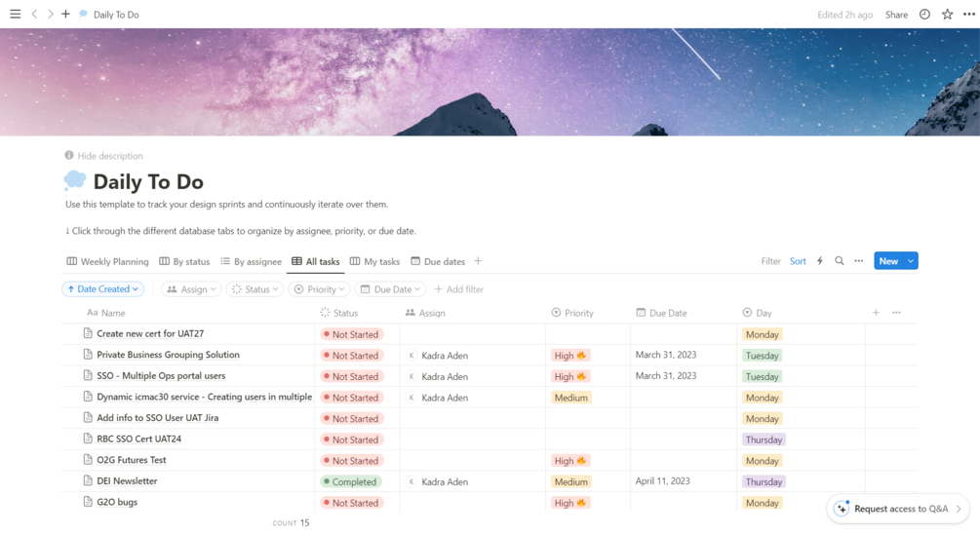980x534 pixels.
Task: Click COUNT 15 summary below table
Action: click(291, 522)
